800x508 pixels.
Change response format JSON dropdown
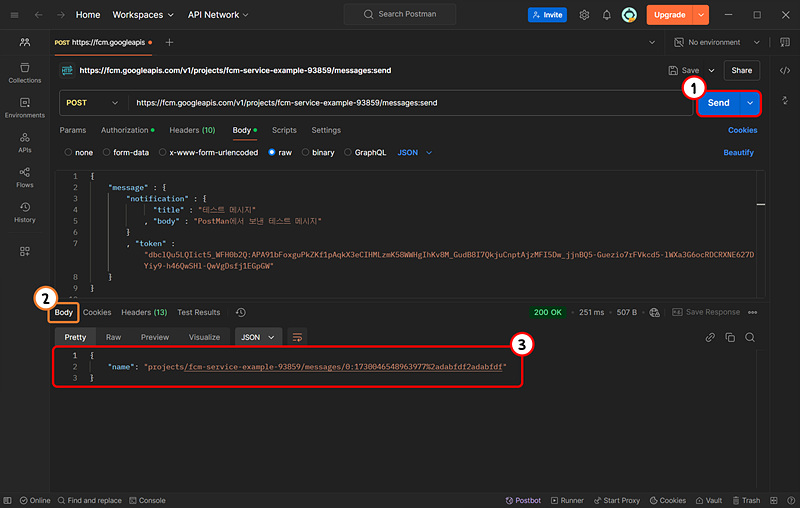tap(258, 337)
